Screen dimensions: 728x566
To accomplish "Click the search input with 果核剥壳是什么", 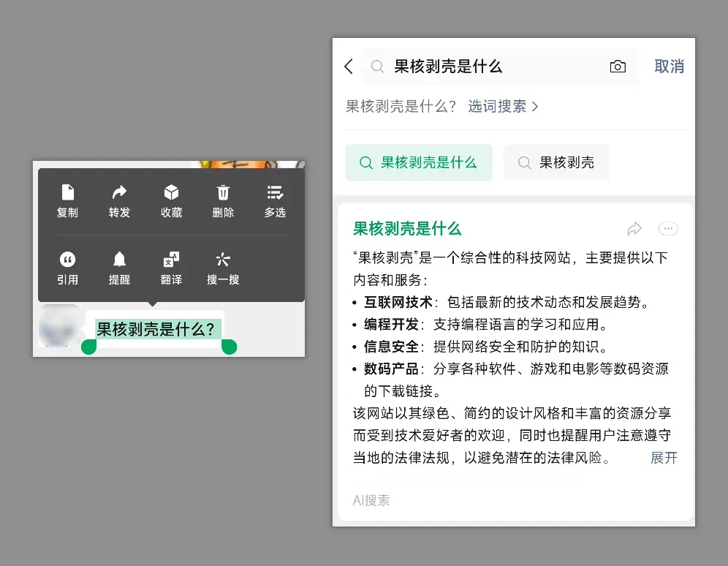I will coord(499,67).
